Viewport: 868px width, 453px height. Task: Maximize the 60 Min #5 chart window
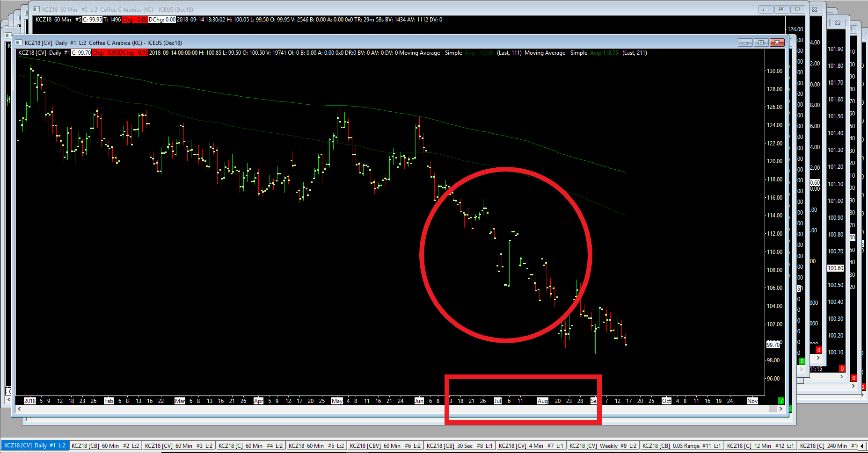tap(781, 9)
